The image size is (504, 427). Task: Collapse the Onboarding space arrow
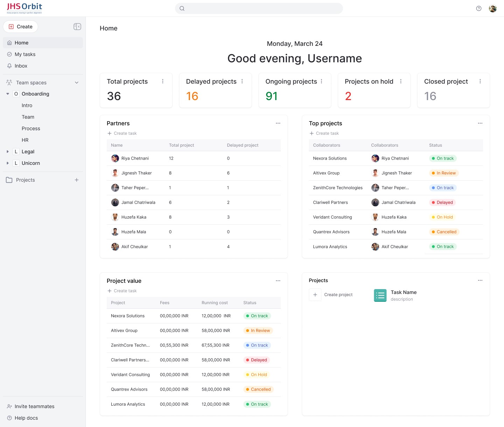click(8, 94)
